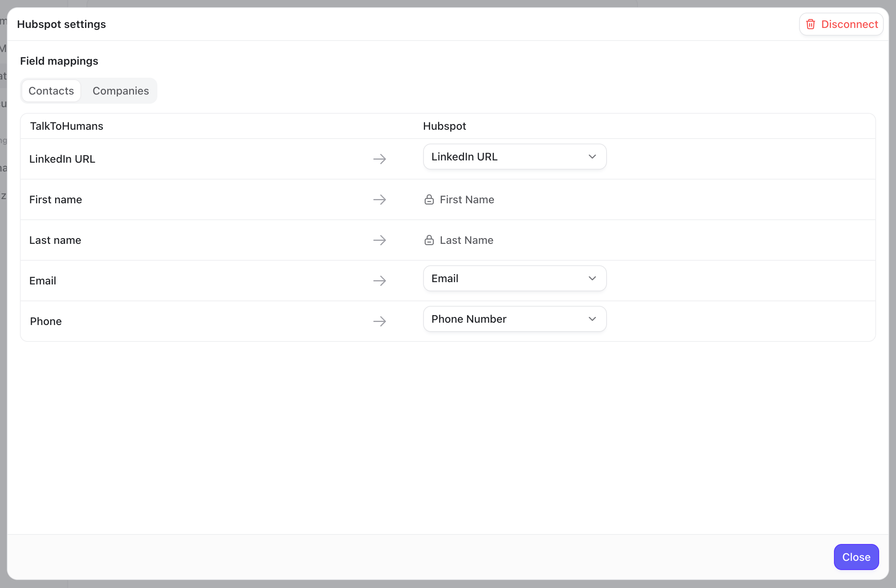
Task: Open the Phone Number Hubspot dropdown
Action: 515,319
